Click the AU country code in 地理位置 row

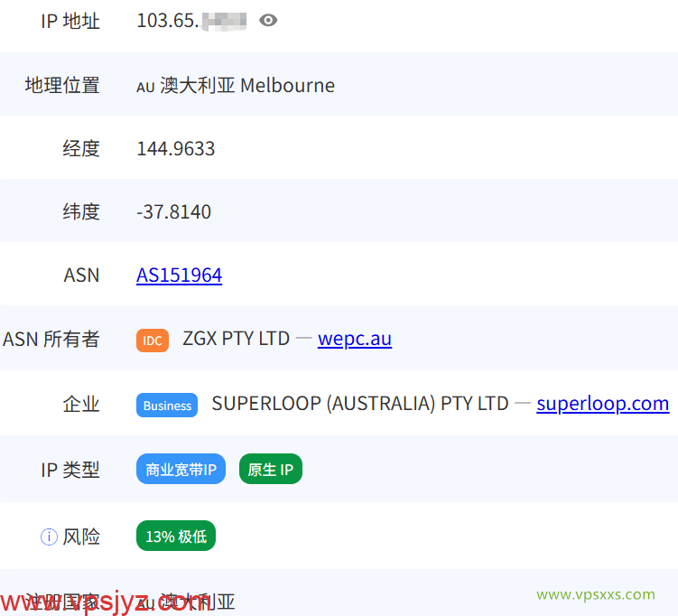point(145,88)
